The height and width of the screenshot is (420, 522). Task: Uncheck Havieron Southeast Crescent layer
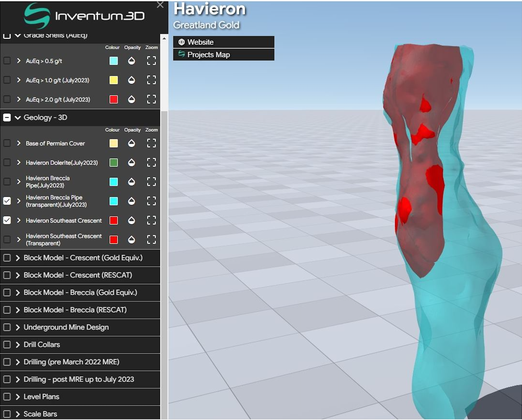tap(7, 220)
